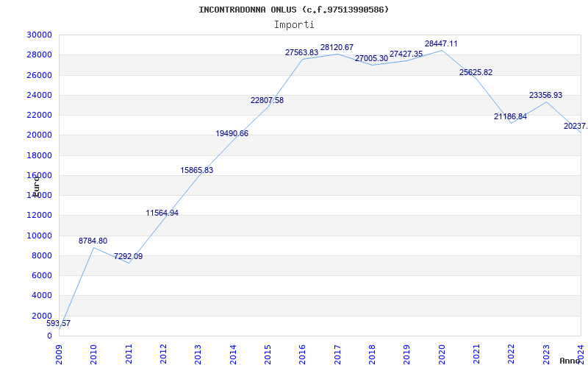
Task: Click the 2018 year axis label
Action: tap(372, 355)
